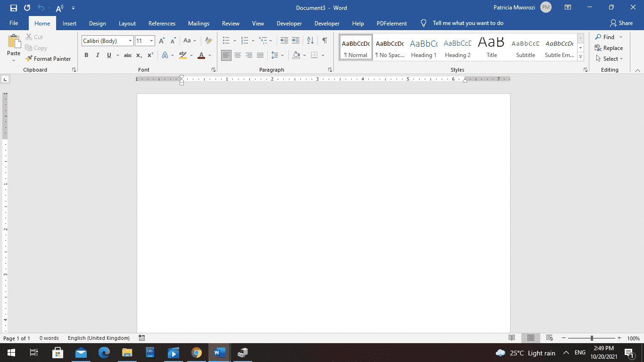The width and height of the screenshot is (644, 362).
Task: Increase the indent level
Action: (x=295, y=41)
